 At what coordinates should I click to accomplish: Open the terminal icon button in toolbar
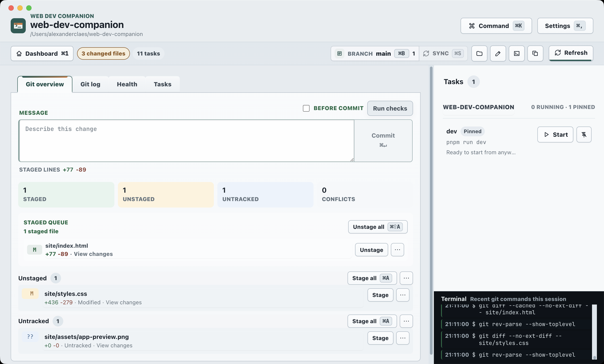[x=517, y=53]
